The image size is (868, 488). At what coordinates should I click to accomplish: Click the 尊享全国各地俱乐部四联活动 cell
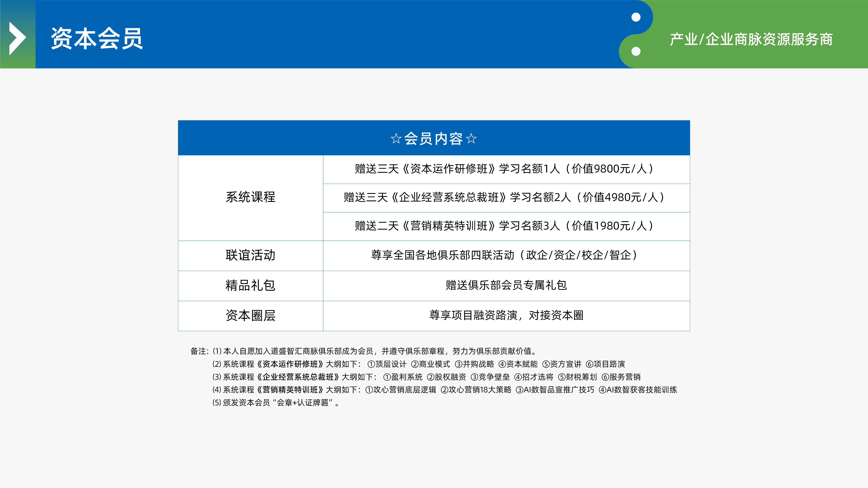click(x=506, y=256)
